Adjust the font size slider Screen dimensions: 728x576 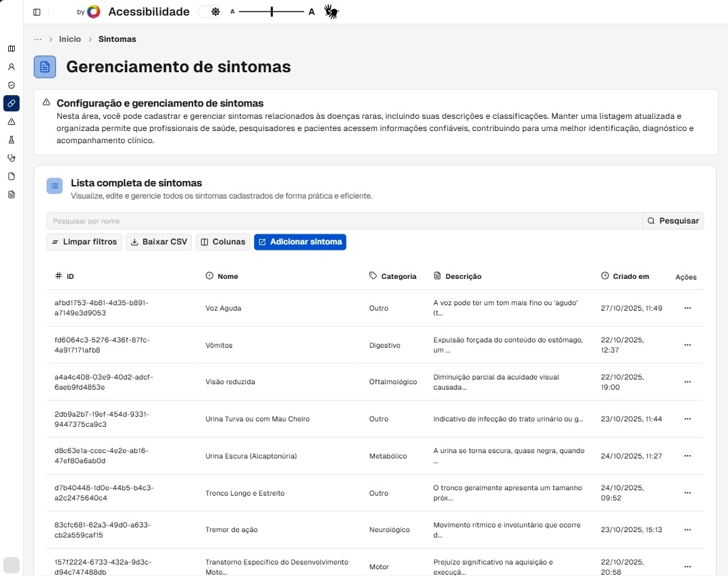point(271,11)
